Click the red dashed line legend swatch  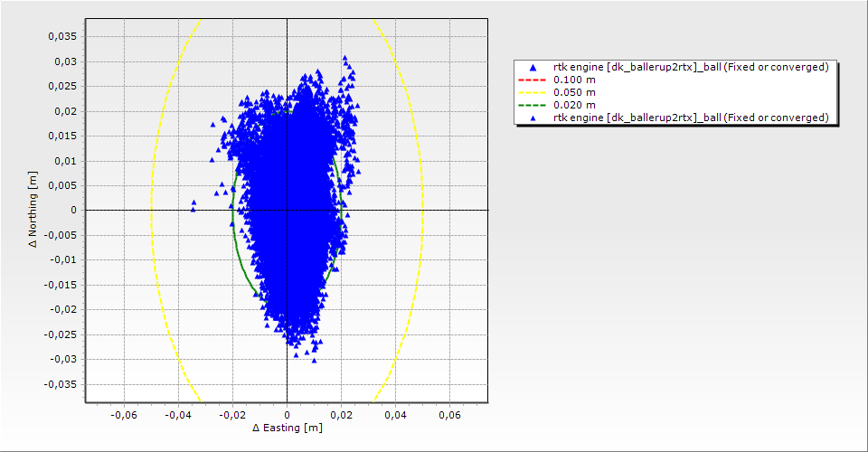click(x=532, y=80)
